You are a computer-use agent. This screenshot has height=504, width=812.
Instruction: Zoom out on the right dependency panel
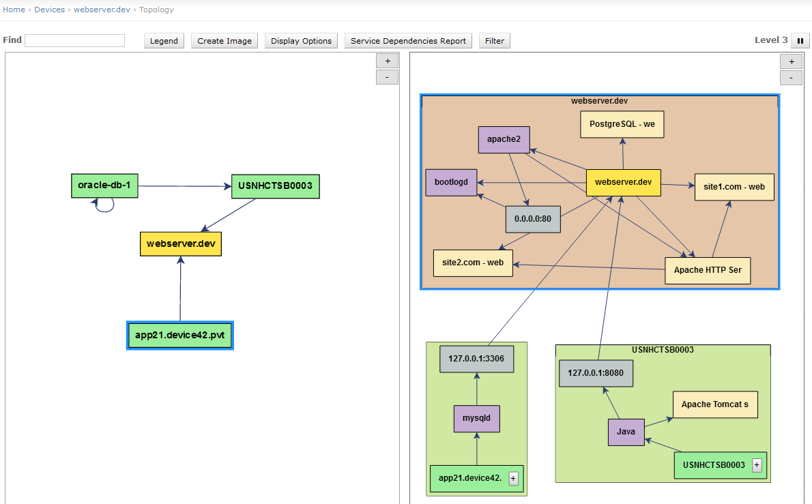click(791, 77)
